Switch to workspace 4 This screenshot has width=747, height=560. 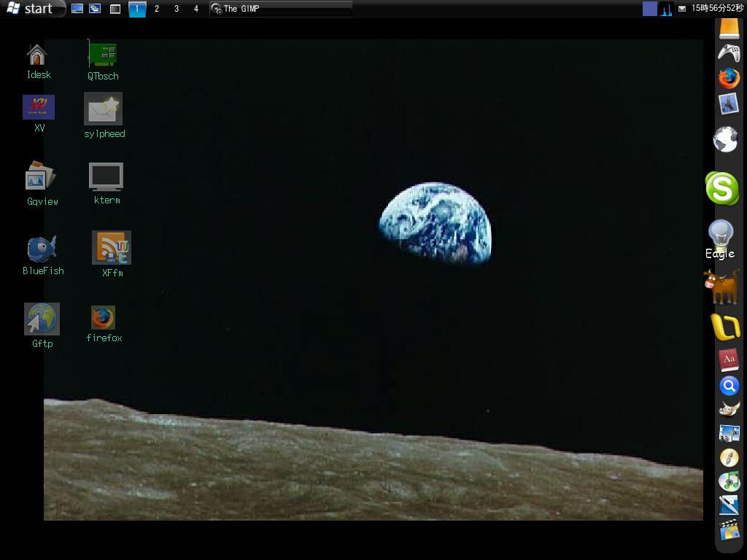click(194, 9)
